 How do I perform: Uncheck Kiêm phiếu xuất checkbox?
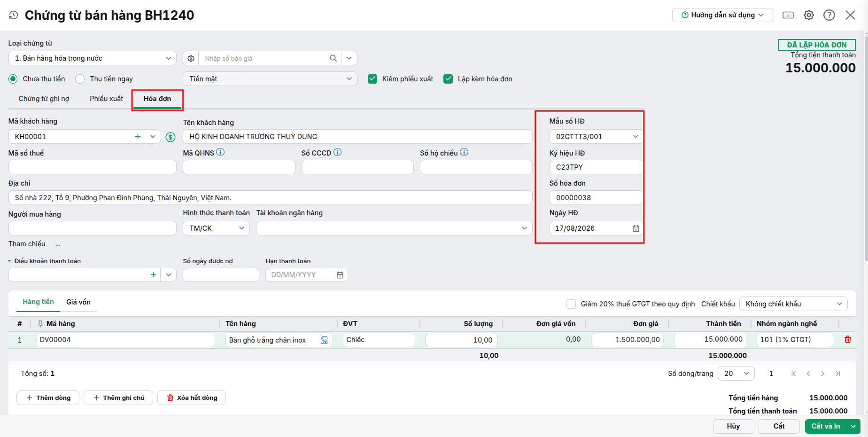pyautogui.click(x=372, y=79)
